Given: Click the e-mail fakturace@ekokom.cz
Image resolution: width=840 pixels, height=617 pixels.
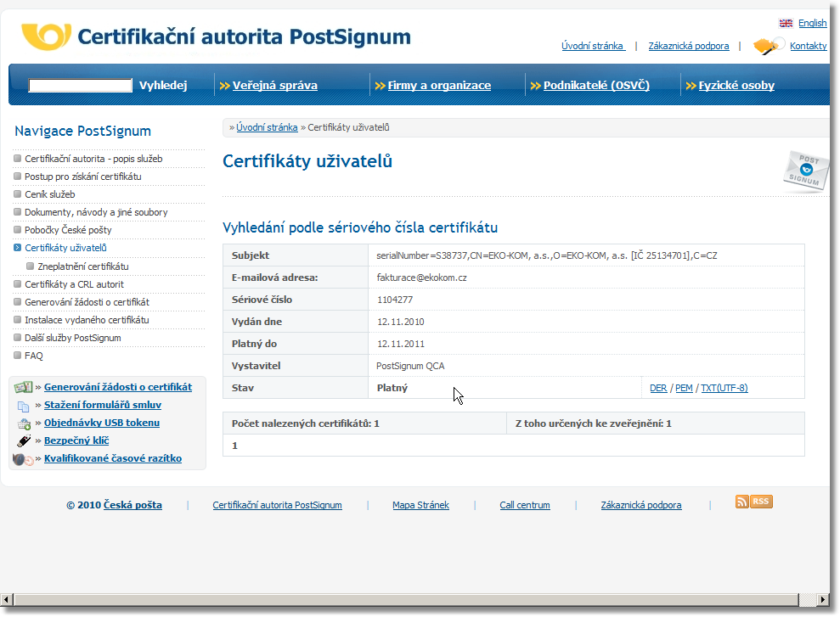Looking at the screenshot, I should (421, 278).
